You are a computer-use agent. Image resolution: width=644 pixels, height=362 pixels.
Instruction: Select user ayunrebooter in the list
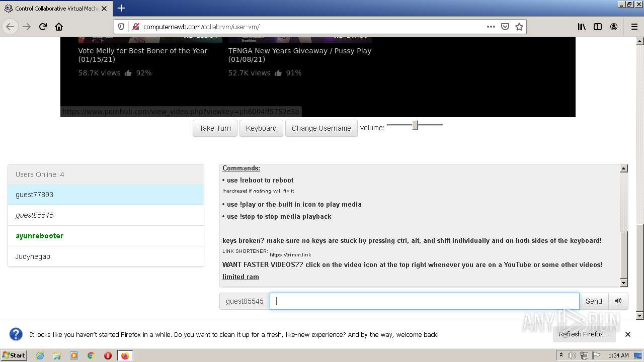pyautogui.click(x=106, y=236)
